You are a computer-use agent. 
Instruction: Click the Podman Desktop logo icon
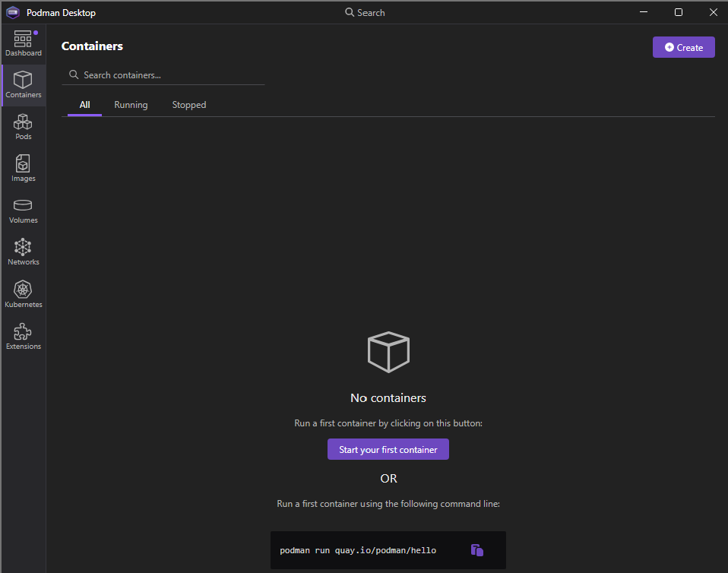coord(12,12)
